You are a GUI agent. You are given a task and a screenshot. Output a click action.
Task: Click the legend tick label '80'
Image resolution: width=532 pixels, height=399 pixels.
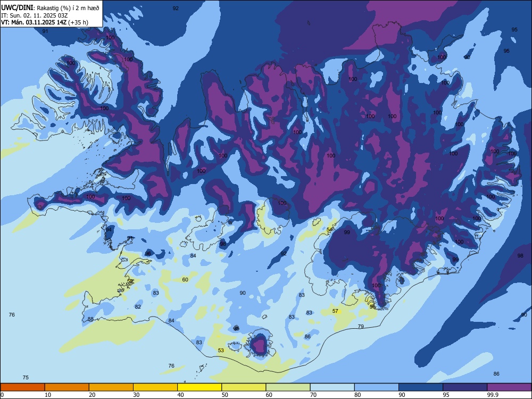coord(358,395)
